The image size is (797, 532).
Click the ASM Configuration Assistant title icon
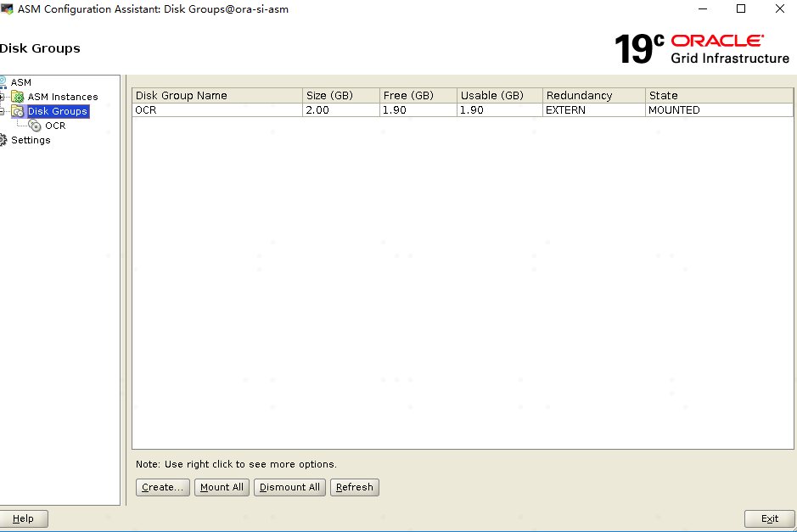point(7,9)
